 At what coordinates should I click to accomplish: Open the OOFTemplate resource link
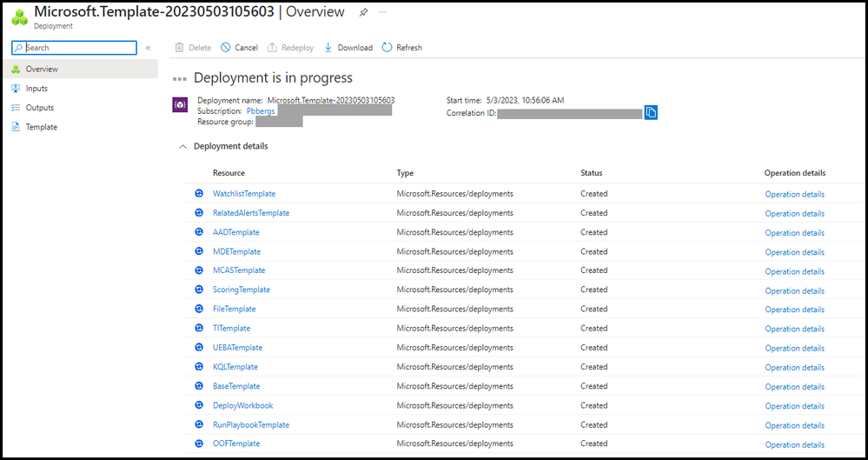tap(236, 443)
